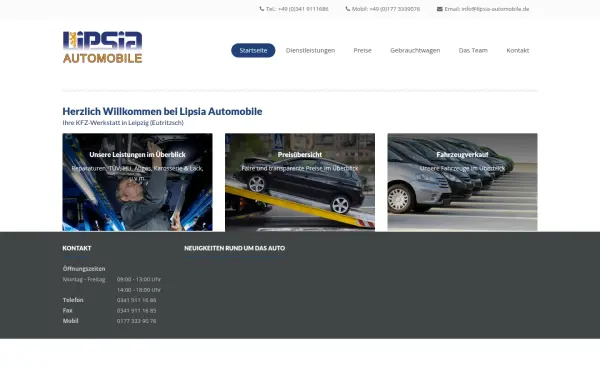Select Das Team in the navigation

tap(473, 50)
